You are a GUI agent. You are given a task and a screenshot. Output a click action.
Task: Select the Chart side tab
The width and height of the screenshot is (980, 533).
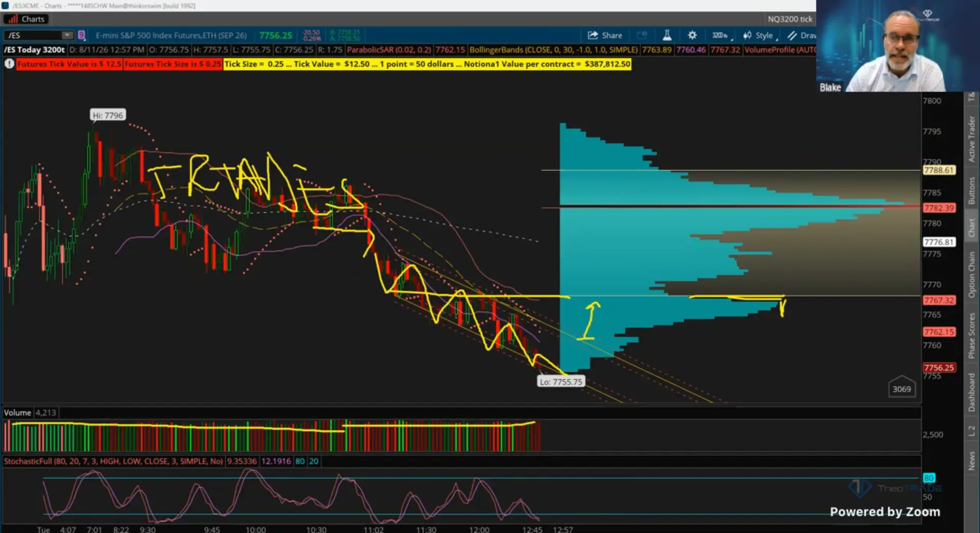coord(971,228)
